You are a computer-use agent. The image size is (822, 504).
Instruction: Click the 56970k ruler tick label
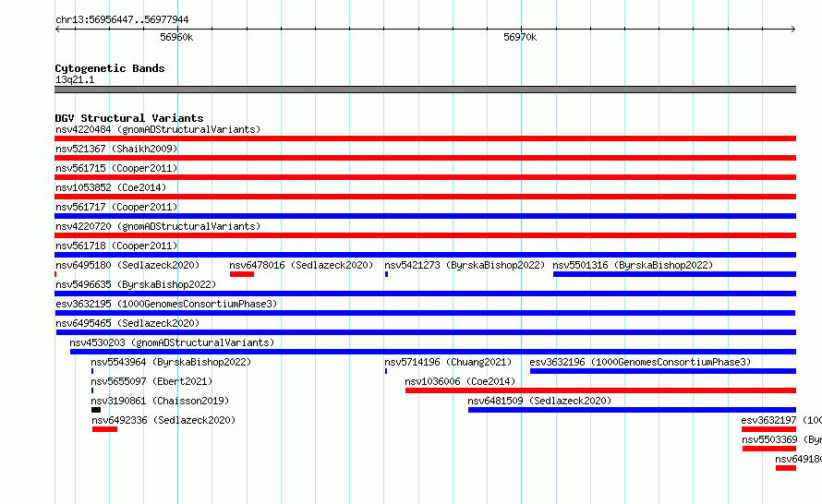[520, 37]
